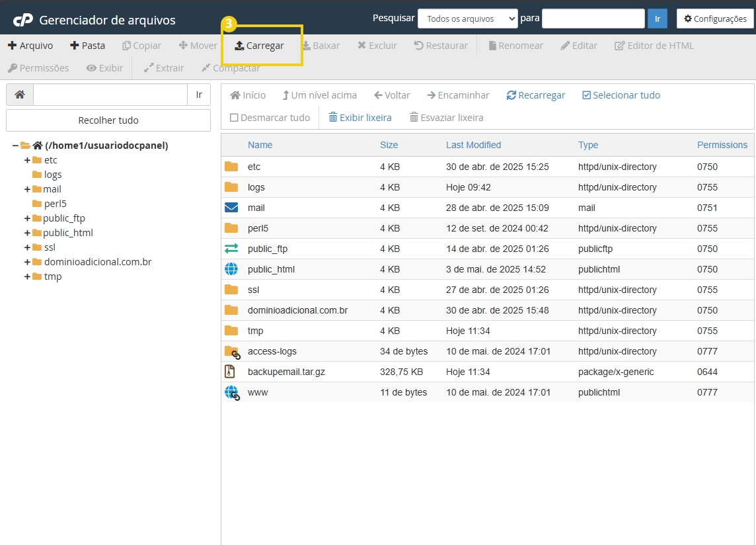Click the access-logs symlink folder icon
The image size is (756, 545).
tap(233, 353)
